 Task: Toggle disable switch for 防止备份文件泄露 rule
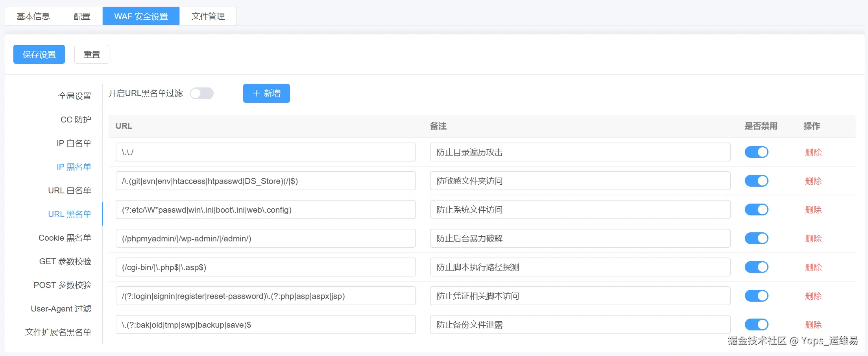(756, 324)
